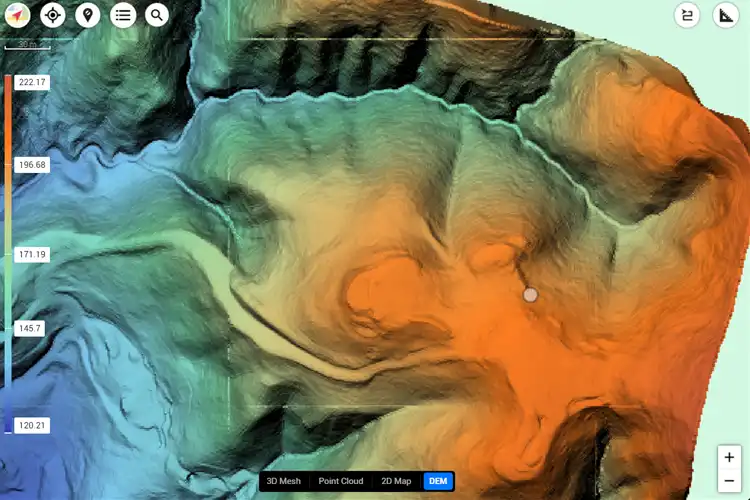The height and width of the screenshot is (500, 750).
Task: Click the compass north arrow icon
Action: tap(19, 15)
